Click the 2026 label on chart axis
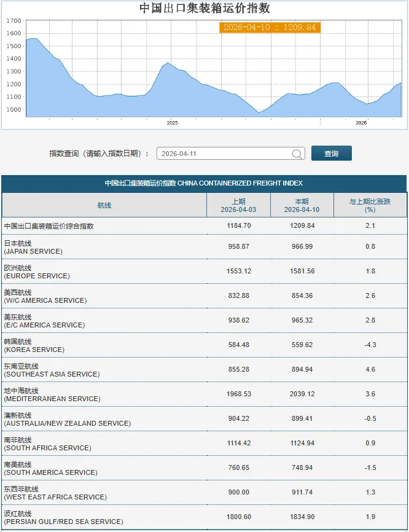Image resolution: width=409 pixels, height=532 pixels. coord(361,123)
